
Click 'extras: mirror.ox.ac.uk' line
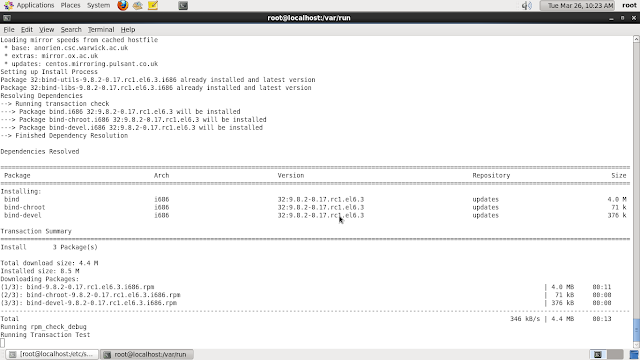51,56
